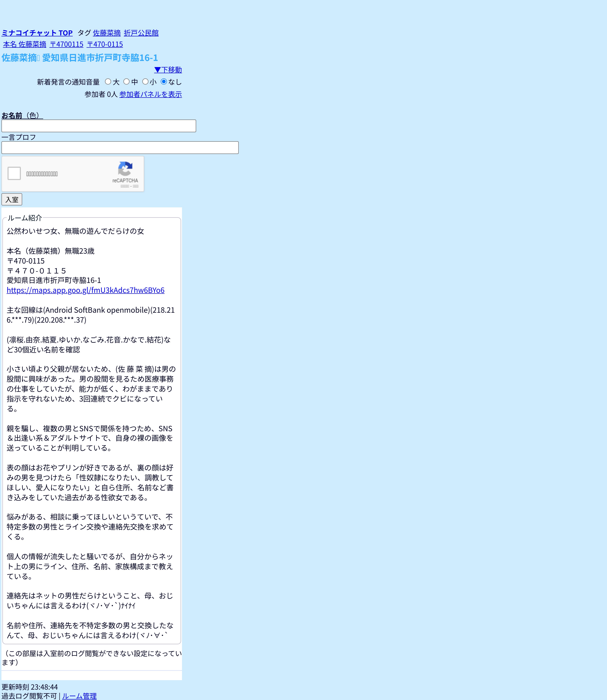Focus the お名前 text input field
Viewport: 607px width, 700px height.
99,126
